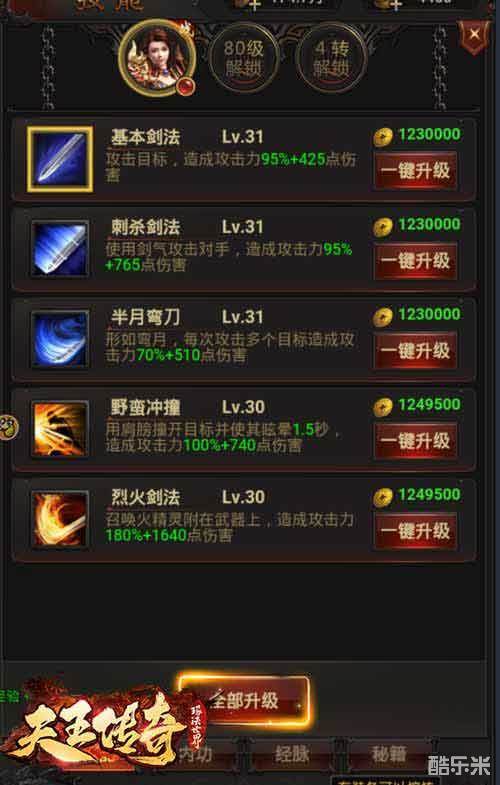Upgrade 半月弯刀 with 一键升级
The width and height of the screenshot is (500, 785).
[415, 351]
